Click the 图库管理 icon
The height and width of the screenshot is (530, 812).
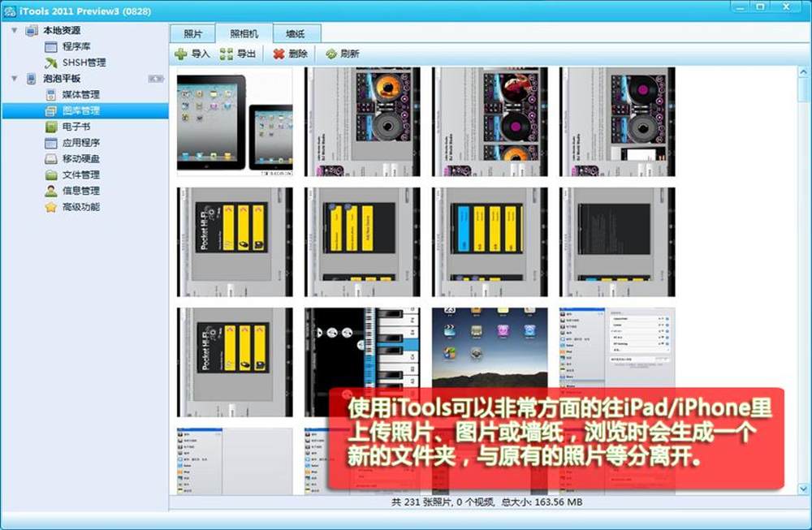50,110
